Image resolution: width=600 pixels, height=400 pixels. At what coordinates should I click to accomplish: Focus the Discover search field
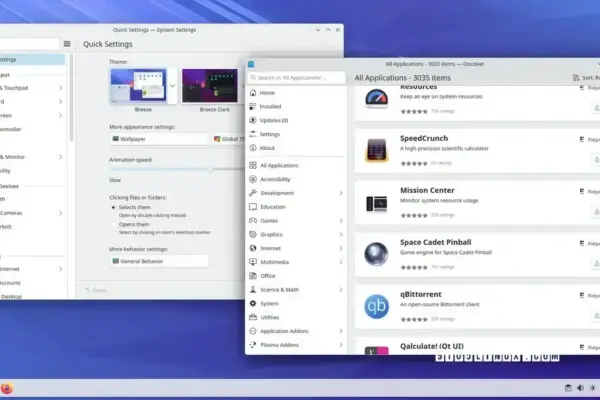click(296, 77)
